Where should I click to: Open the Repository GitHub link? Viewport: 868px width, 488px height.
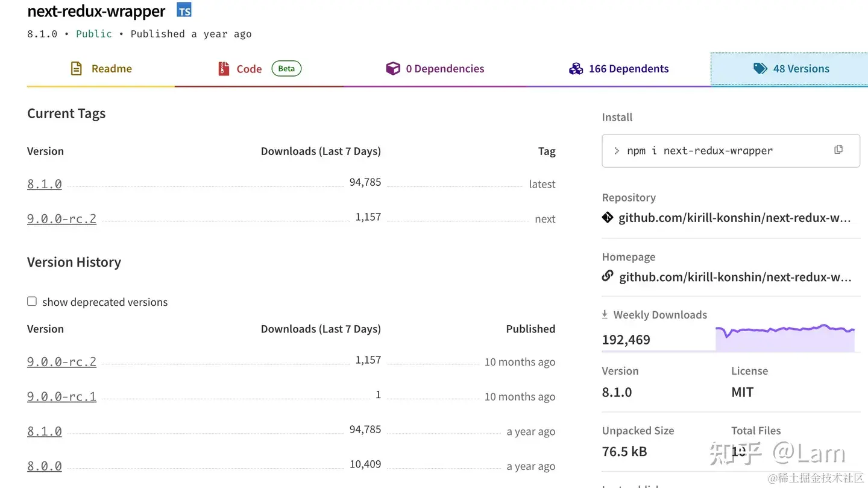pos(734,218)
